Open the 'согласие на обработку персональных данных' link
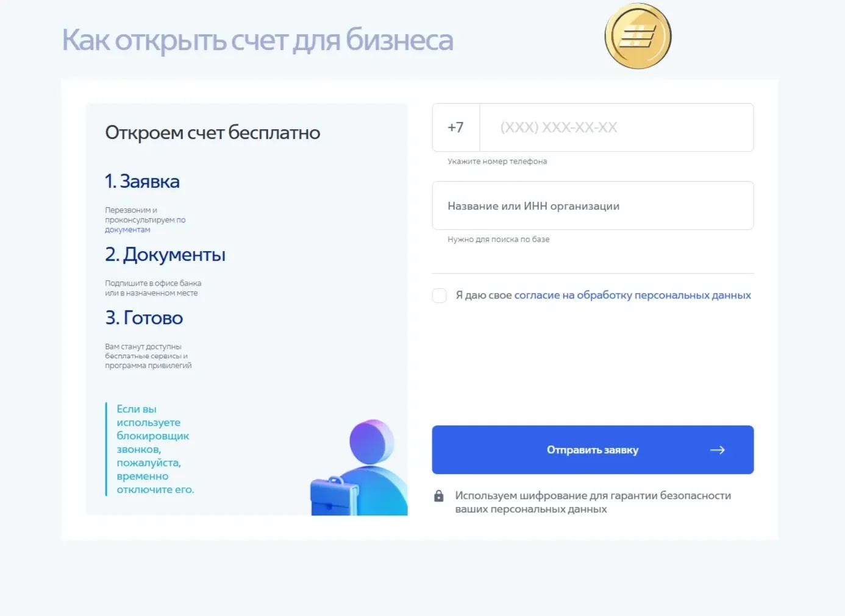The height and width of the screenshot is (616, 845). click(x=632, y=295)
